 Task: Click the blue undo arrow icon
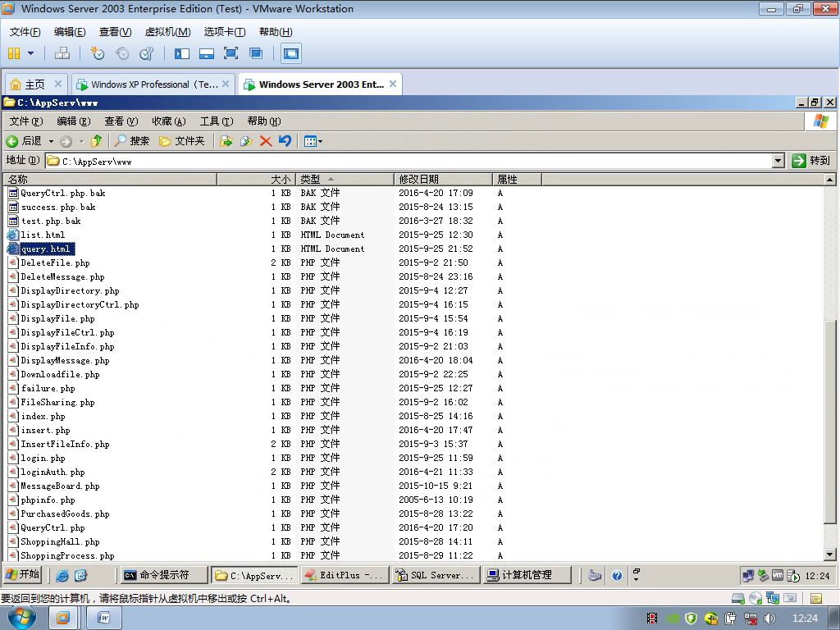pos(285,141)
